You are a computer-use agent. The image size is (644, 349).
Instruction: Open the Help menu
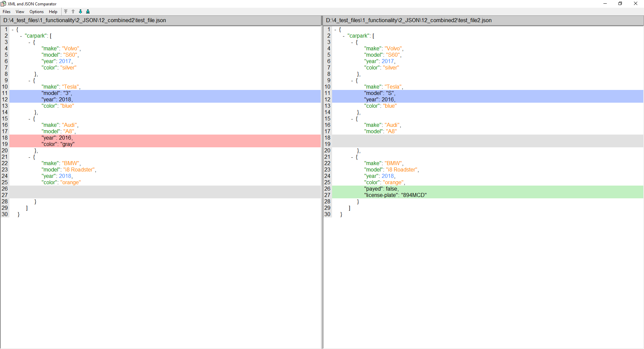(x=53, y=12)
